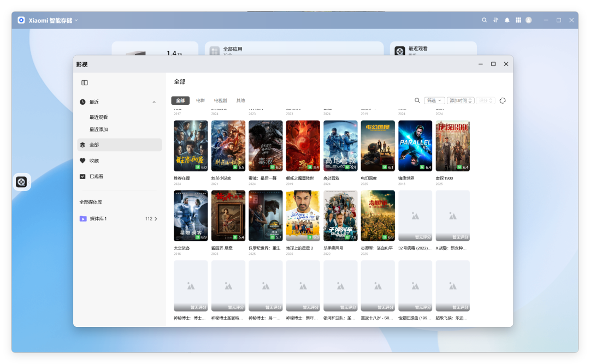
Task: Switch to the 电视剧 tab
Action: point(220,100)
